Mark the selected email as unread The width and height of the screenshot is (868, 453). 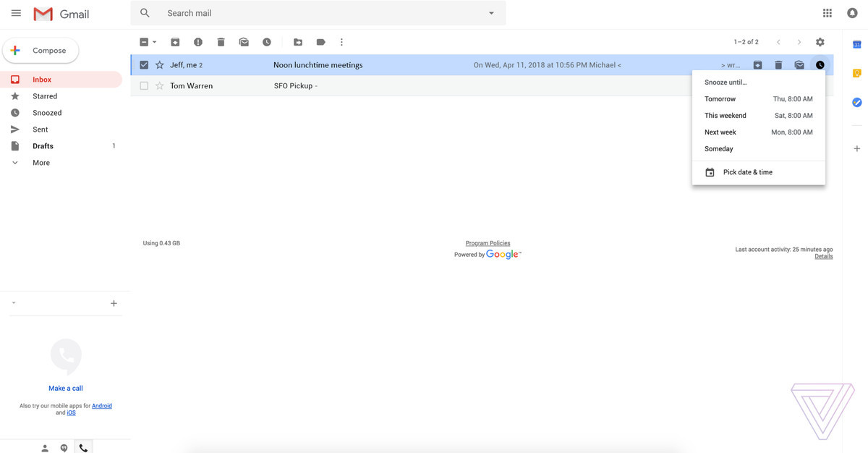244,42
